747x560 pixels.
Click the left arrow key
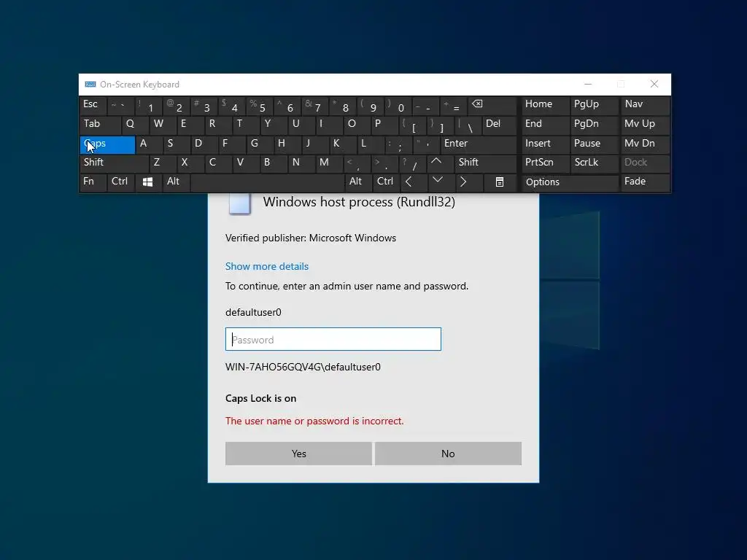(414, 182)
